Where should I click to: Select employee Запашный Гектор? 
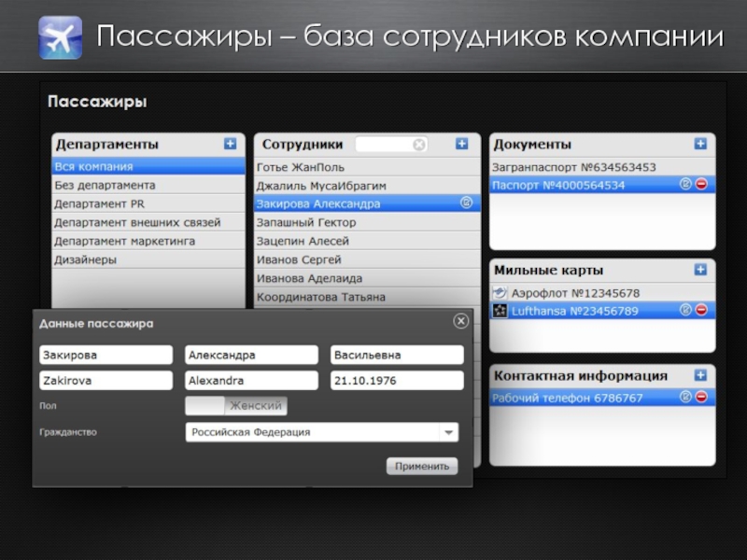[367, 222]
